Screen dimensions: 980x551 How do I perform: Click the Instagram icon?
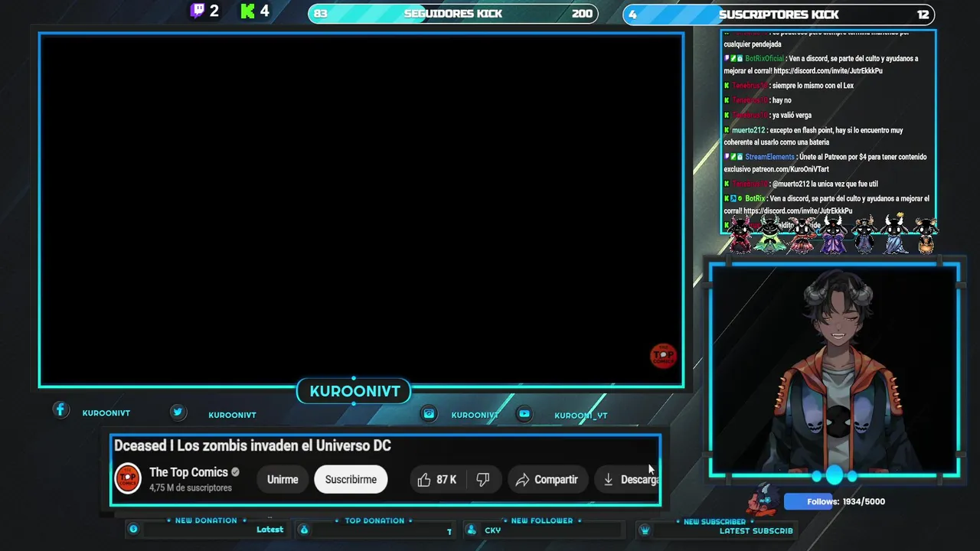coord(429,413)
